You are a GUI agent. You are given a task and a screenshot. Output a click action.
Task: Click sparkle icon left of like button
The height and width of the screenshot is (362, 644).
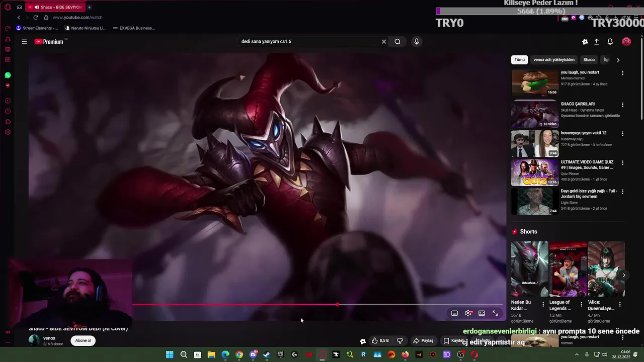[x=363, y=341]
